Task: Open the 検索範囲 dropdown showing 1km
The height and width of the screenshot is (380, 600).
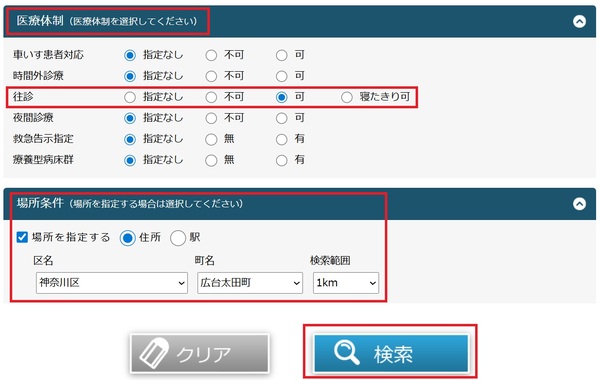Action: (x=346, y=283)
